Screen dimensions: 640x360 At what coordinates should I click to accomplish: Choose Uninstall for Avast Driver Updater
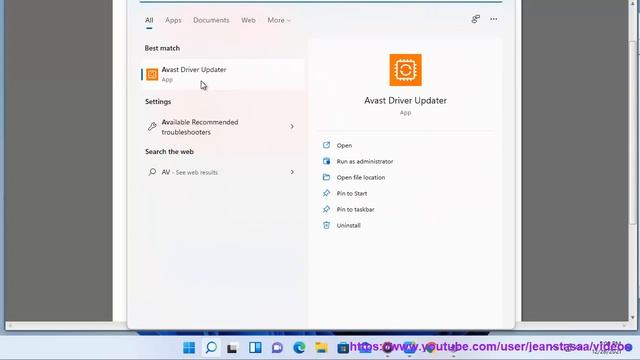click(x=348, y=225)
